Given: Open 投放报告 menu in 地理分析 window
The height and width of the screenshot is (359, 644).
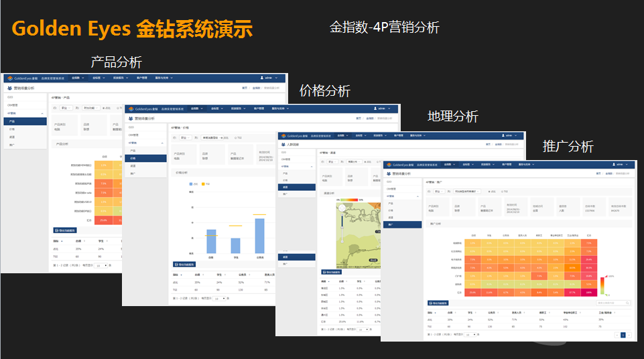Looking at the screenshot, I should point(380,135).
